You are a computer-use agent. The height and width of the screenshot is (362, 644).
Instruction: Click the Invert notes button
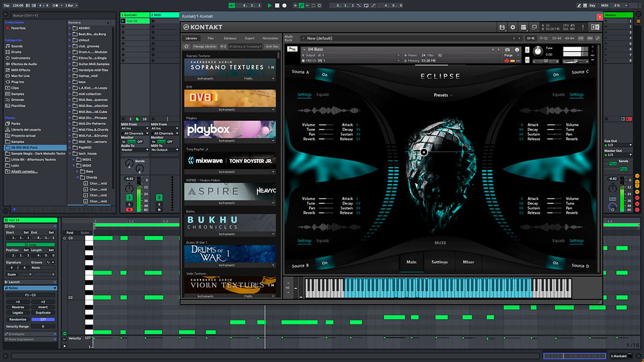coord(43,307)
